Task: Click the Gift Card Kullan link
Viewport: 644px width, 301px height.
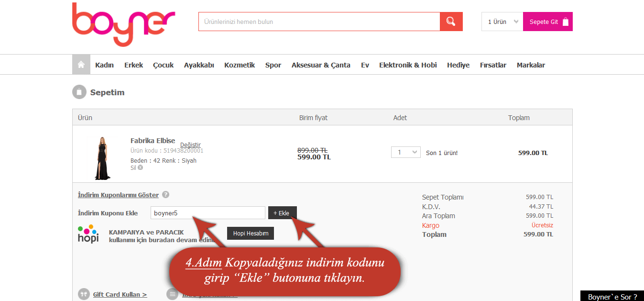Action: point(120,295)
